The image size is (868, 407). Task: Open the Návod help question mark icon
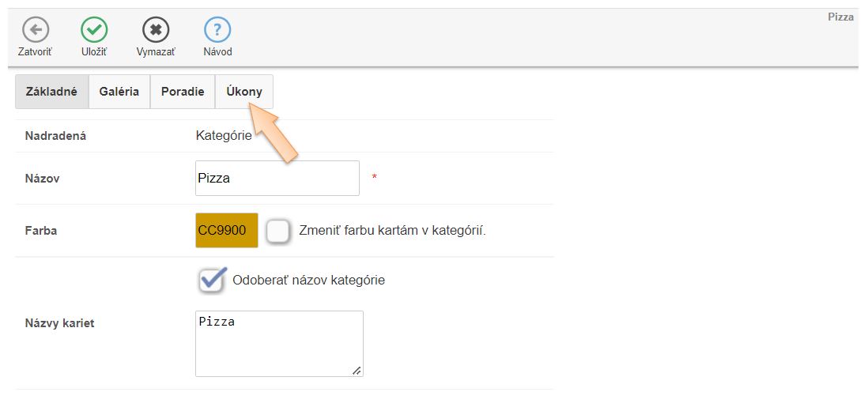(x=217, y=30)
